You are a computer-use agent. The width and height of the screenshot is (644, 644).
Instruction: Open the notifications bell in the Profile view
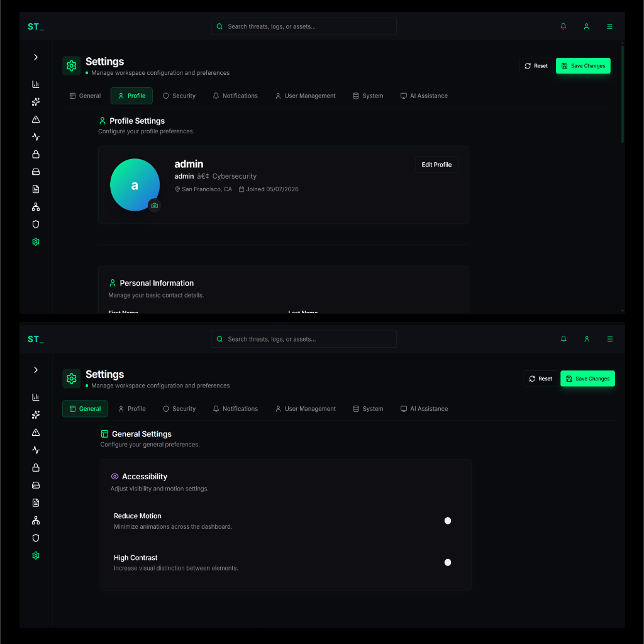563,26
